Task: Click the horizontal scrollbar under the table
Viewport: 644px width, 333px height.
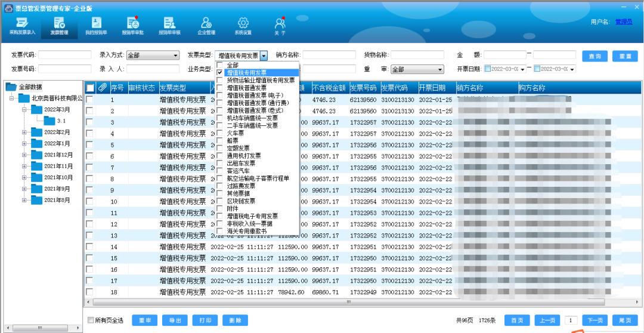Action: [348, 302]
